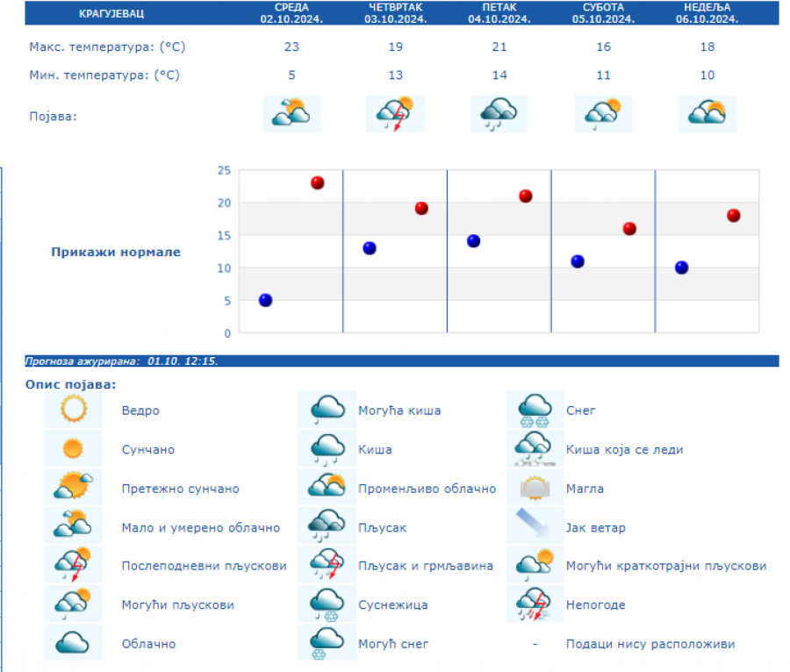Click the Киша која се леди icon
The image size is (790, 672).
(535, 449)
